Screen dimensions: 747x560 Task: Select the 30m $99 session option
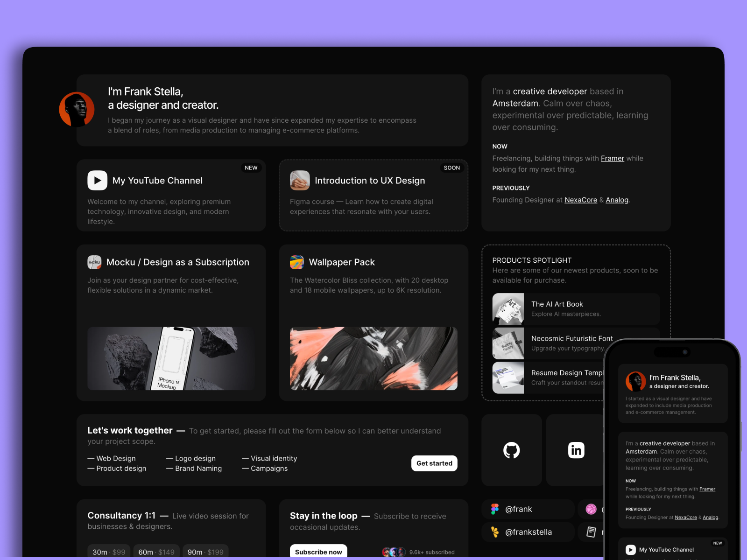pyautogui.click(x=109, y=552)
